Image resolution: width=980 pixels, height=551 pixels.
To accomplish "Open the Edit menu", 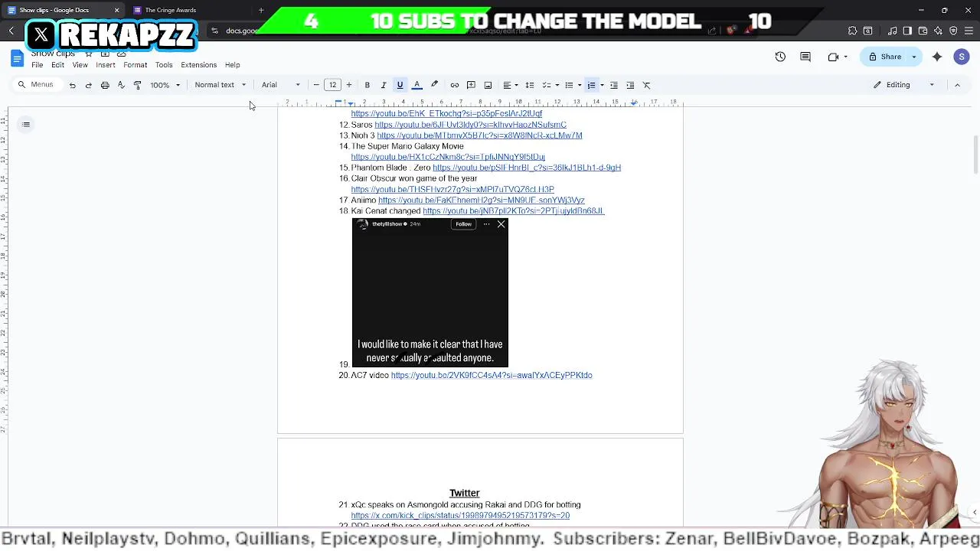I will [57, 65].
